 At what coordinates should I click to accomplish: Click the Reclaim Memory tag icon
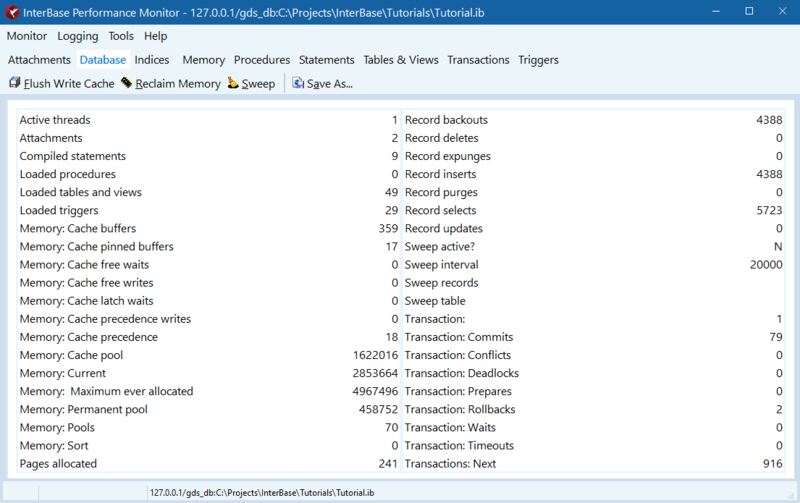click(127, 83)
